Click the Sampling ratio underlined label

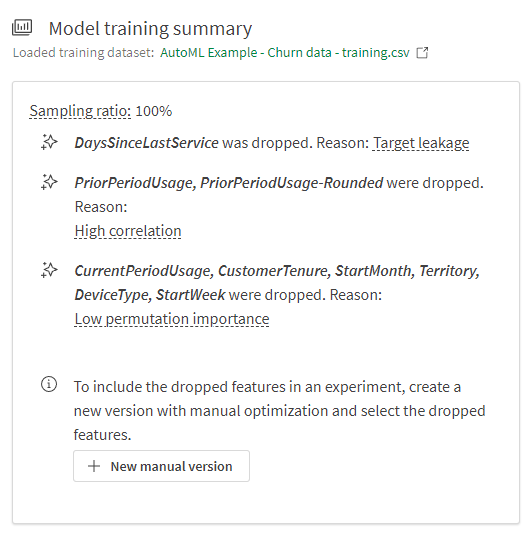[80, 111]
